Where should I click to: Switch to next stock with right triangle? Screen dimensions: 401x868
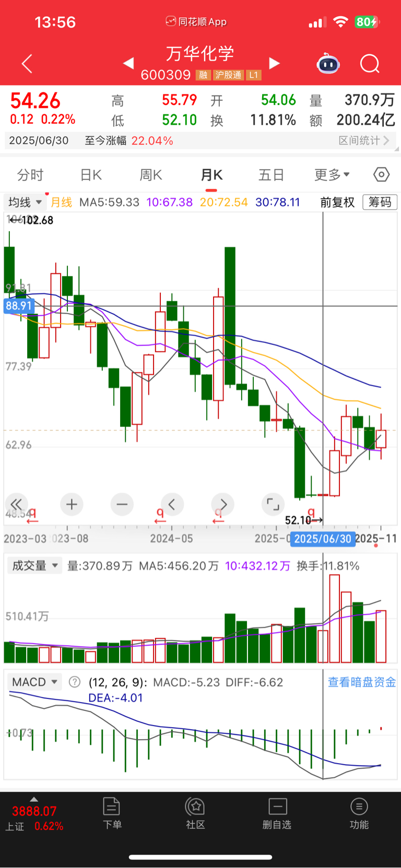point(274,64)
